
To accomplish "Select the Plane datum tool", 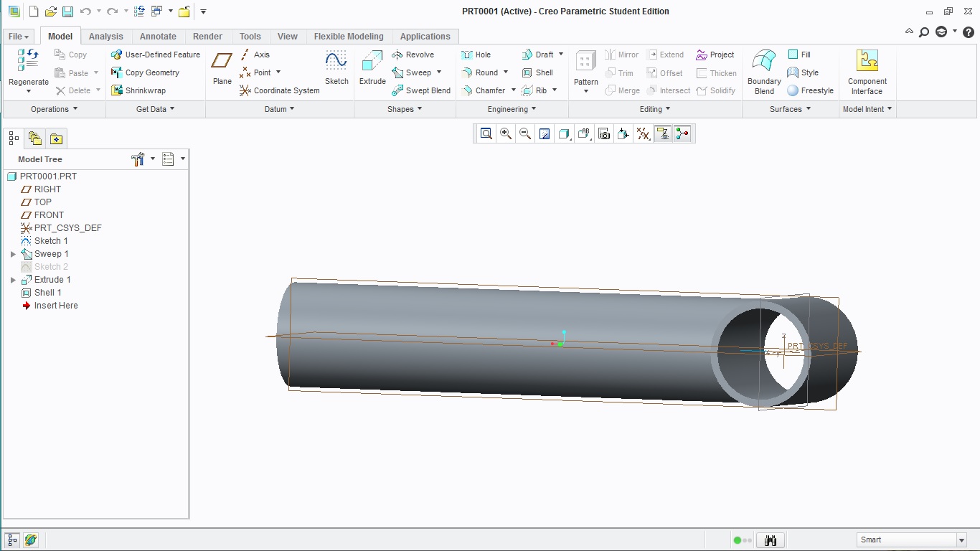I will pyautogui.click(x=222, y=69).
